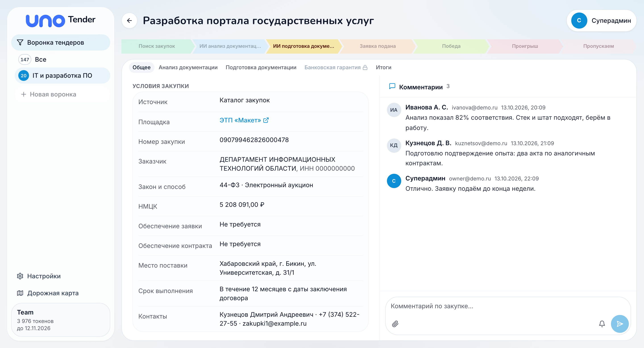Go back using the arrow button

click(x=129, y=21)
